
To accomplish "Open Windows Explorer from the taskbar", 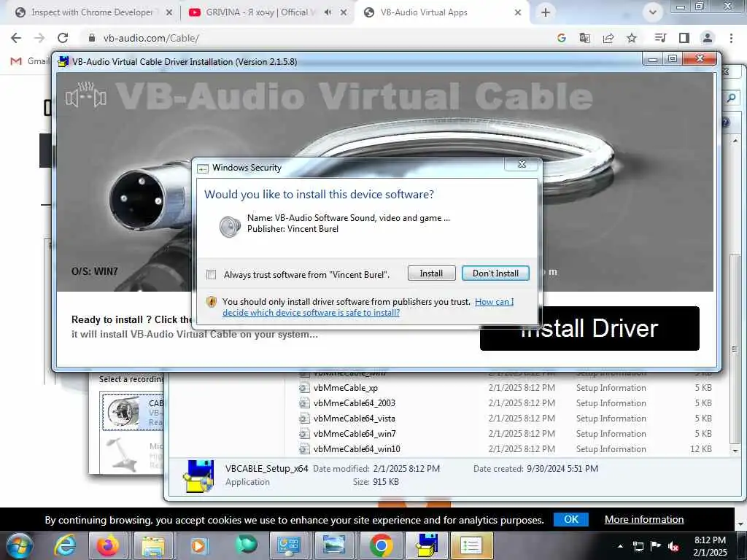I will [153, 545].
